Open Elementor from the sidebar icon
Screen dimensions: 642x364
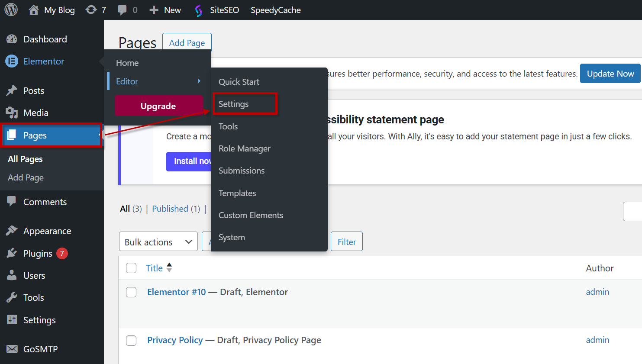point(12,61)
